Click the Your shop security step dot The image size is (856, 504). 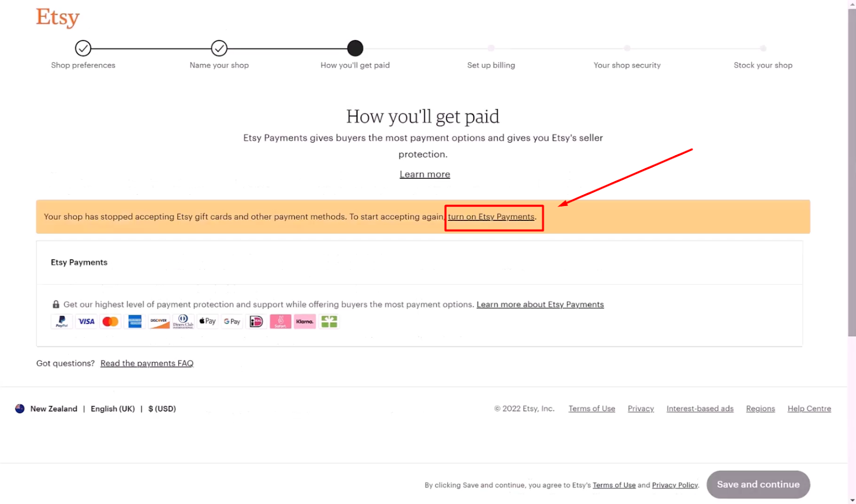627,48
